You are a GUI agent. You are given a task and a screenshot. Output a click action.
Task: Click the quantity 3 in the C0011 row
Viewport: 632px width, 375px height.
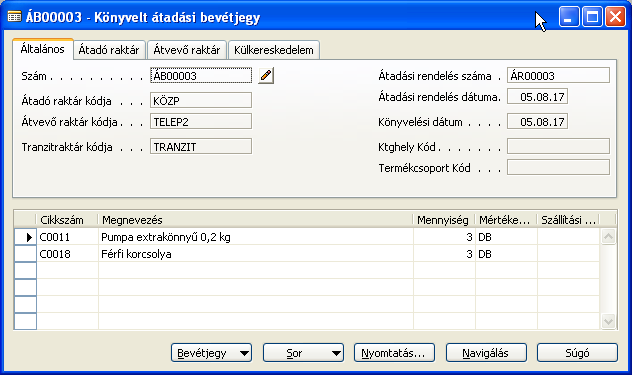444,237
